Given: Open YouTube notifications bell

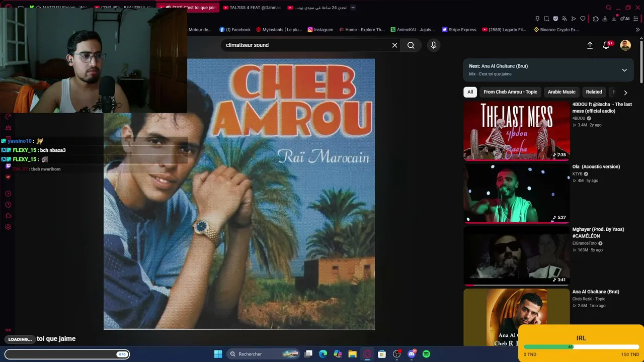Looking at the screenshot, I should click(x=607, y=45).
